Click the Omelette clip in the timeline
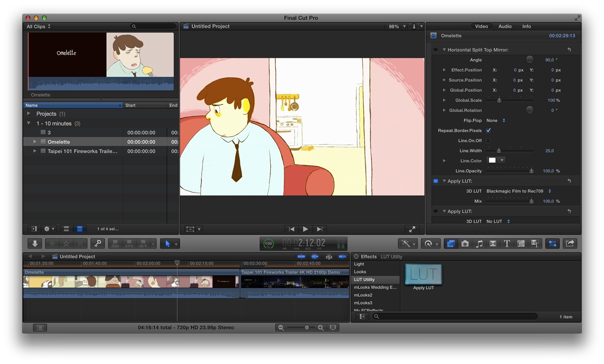 [x=131, y=284]
